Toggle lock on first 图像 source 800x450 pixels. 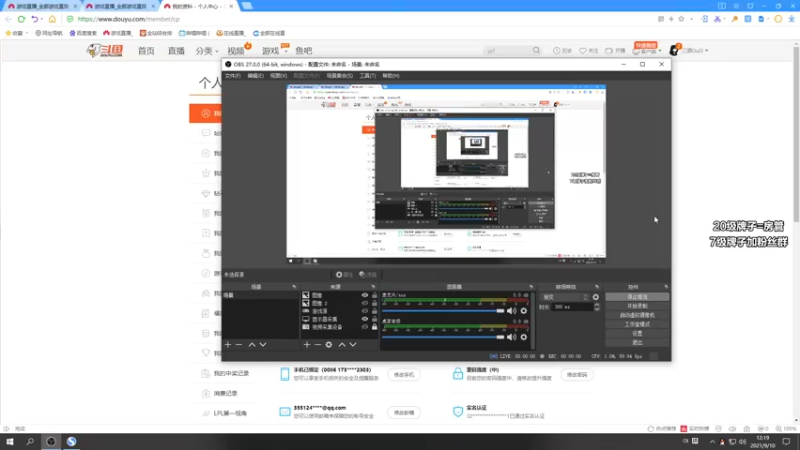click(374, 295)
